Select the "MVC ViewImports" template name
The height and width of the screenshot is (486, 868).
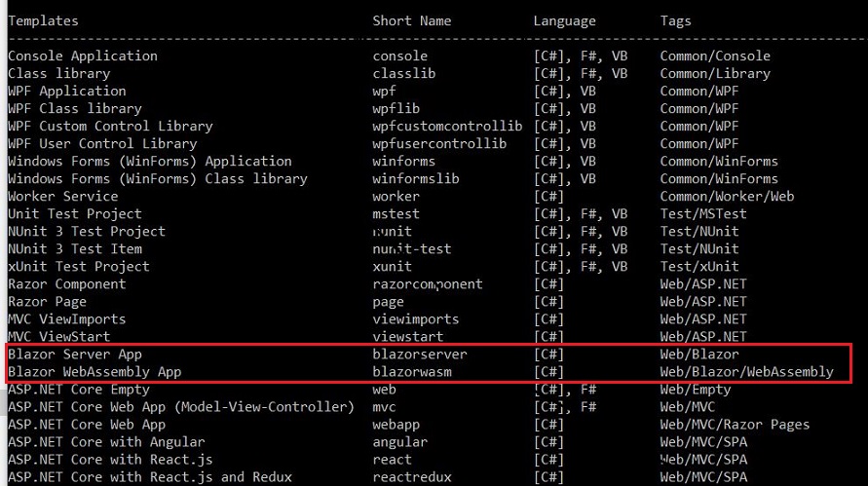click(67, 319)
